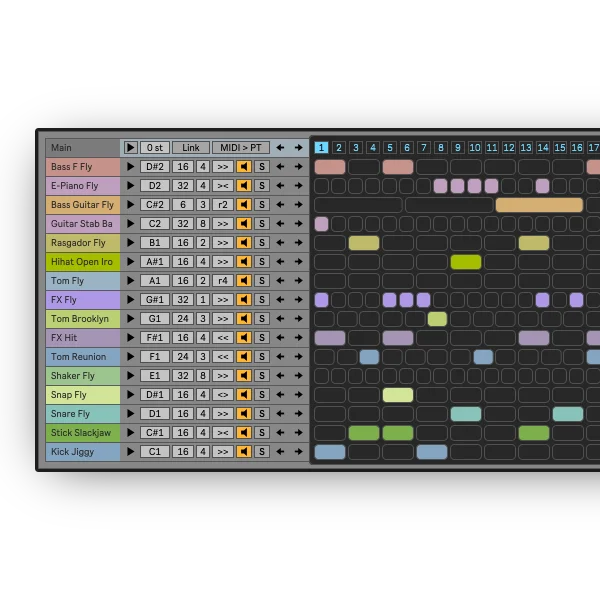Select step number 9 in header
This screenshot has width=600, height=600.
coord(458,148)
